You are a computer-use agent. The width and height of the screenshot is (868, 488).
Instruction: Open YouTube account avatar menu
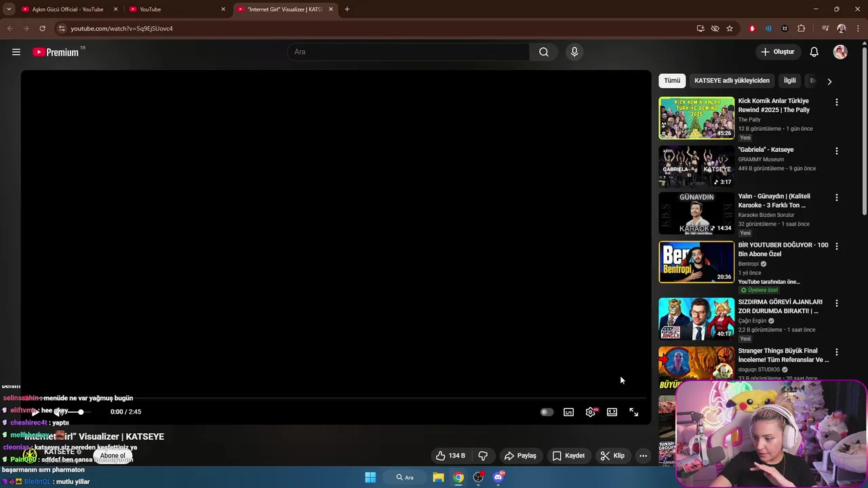pyautogui.click(x=840, y=52)
